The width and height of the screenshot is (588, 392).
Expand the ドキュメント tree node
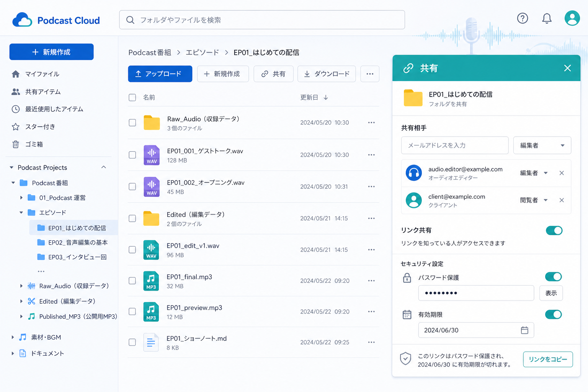click(x=13, y=353)
